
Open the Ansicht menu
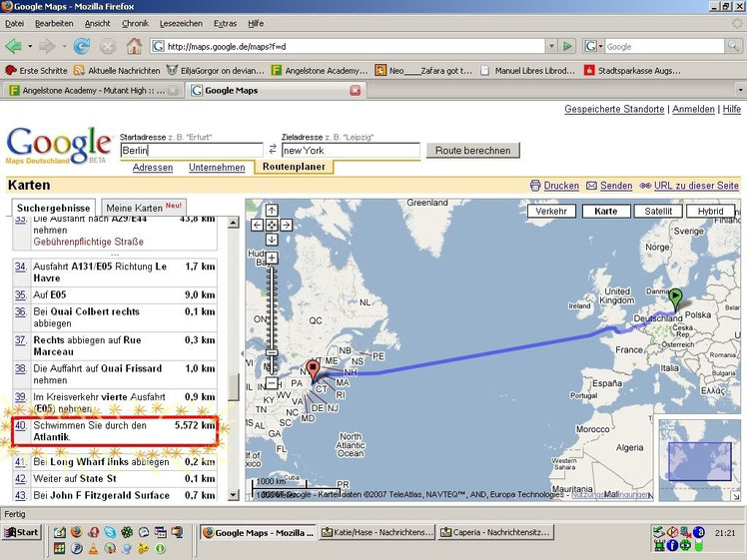coord(97,23)
